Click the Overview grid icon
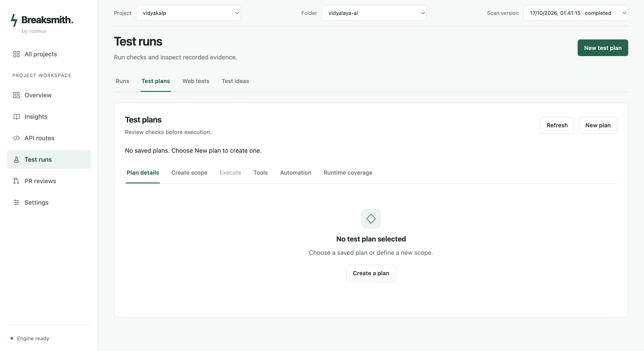This screenshot has width=644, height=351. [16, 95]
